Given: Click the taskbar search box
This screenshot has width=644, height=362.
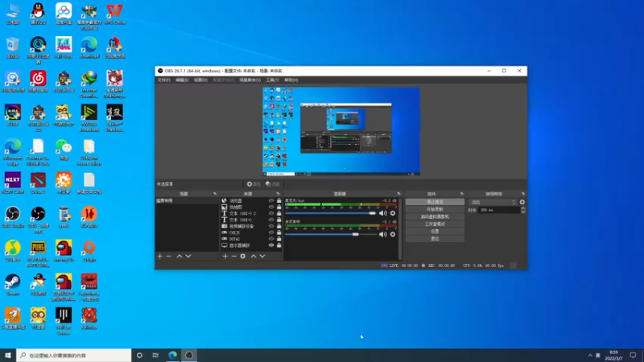Looking at the screenshot, I should click(74, 356).
